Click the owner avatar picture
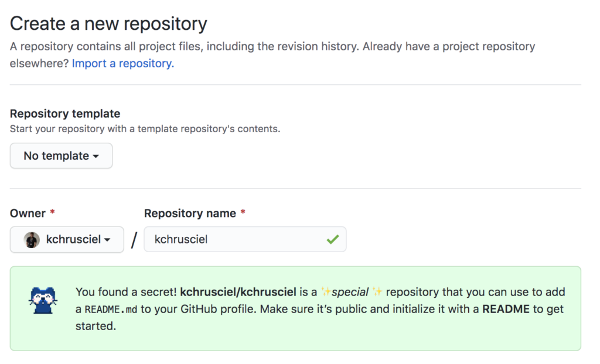Screen dimensions: 600x364 click(x=32, y=239)
